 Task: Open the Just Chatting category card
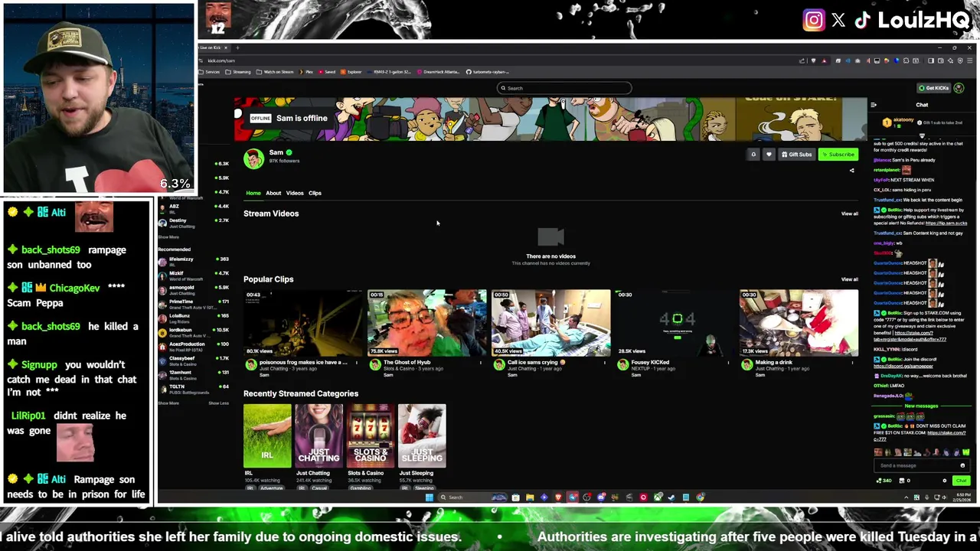(x=318, y=435)
